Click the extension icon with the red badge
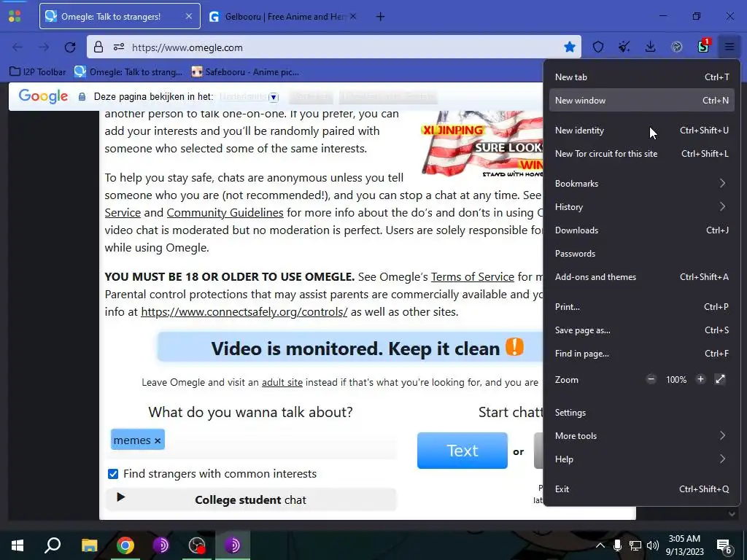747x560 pixels. coord(704,46)
